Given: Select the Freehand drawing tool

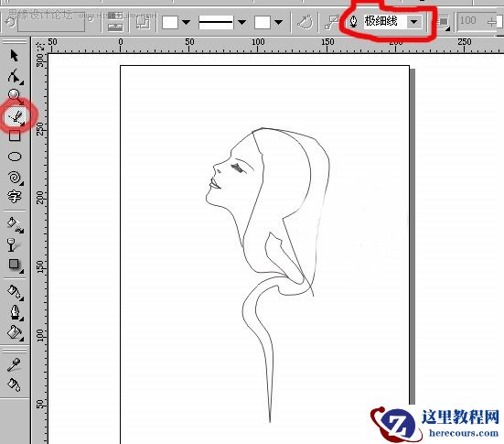Looking at the screenshot, I should click(x=16, y=116).
